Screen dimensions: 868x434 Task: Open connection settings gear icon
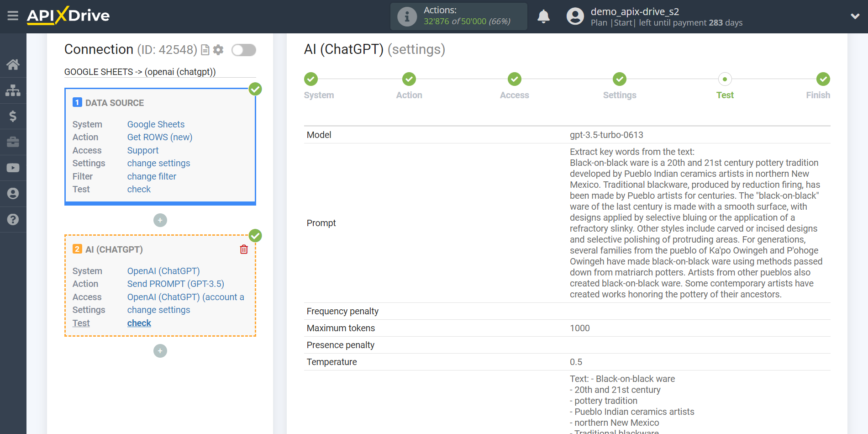[218, 50]
